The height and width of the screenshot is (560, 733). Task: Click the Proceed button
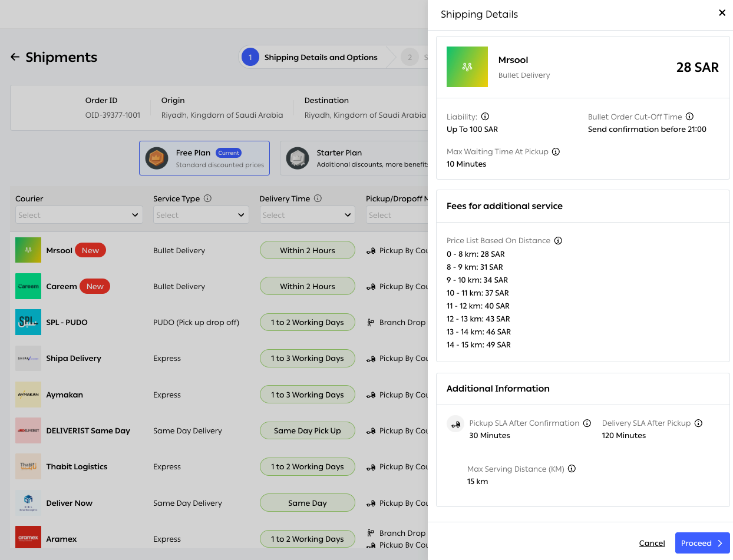coord(702,543)
